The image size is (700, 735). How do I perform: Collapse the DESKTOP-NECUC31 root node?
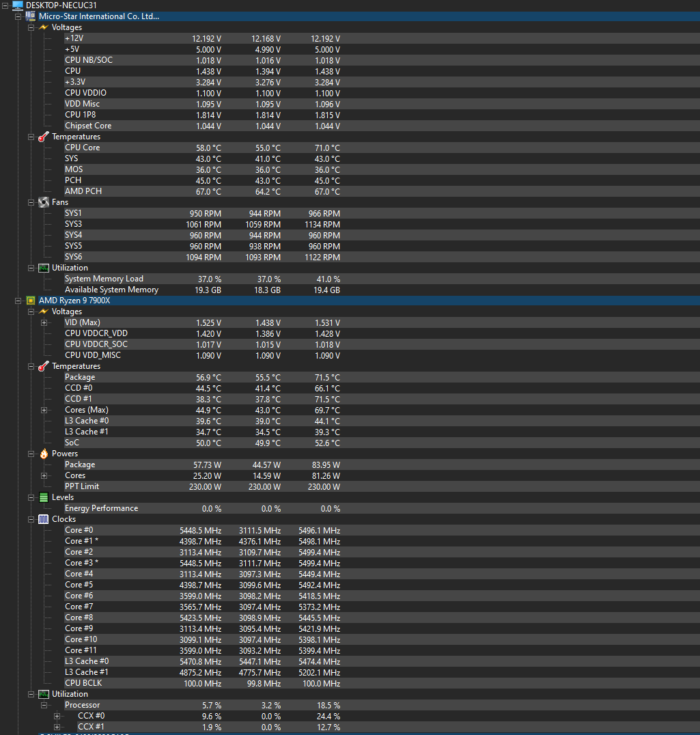tap(5, 5)
